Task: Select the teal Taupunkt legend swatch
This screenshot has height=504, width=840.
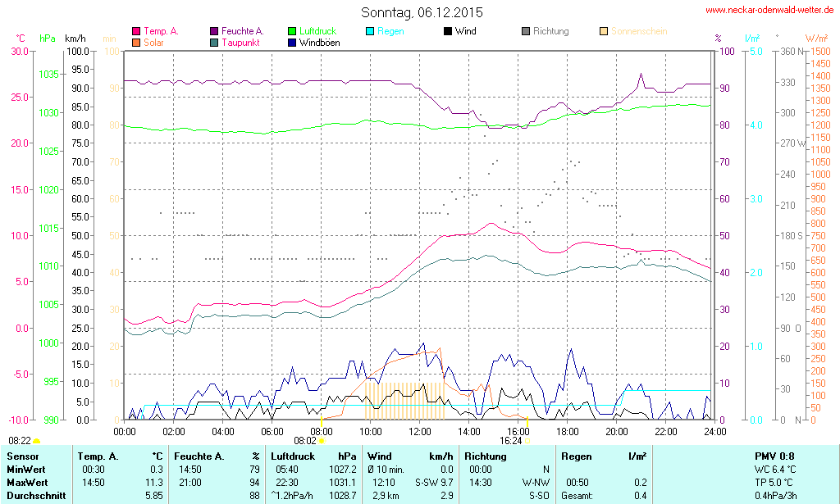Action: click(x=214, y=42)
